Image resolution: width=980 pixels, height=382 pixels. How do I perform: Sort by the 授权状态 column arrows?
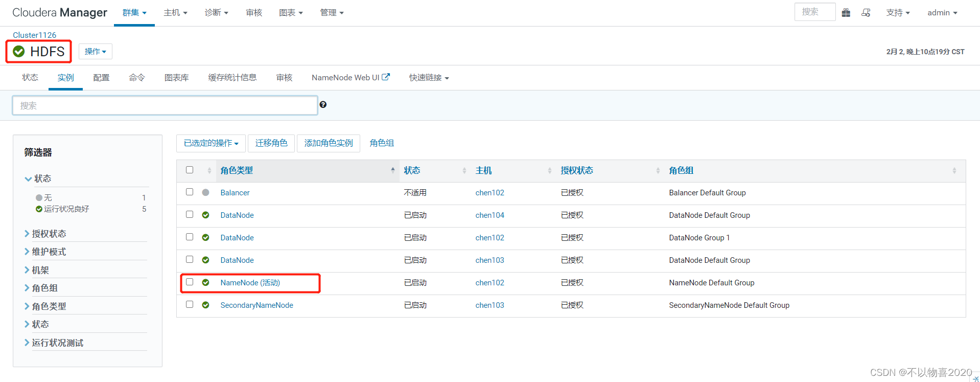pos(658,171)
